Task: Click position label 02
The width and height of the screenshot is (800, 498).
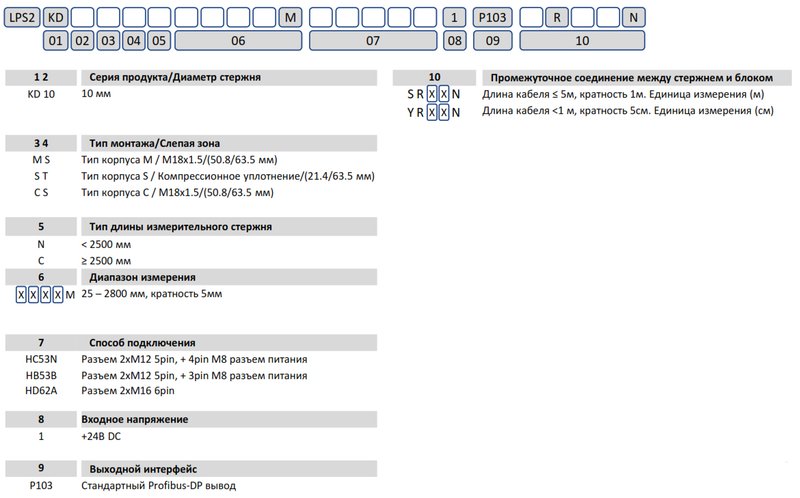Action: [x=82, y=41]
